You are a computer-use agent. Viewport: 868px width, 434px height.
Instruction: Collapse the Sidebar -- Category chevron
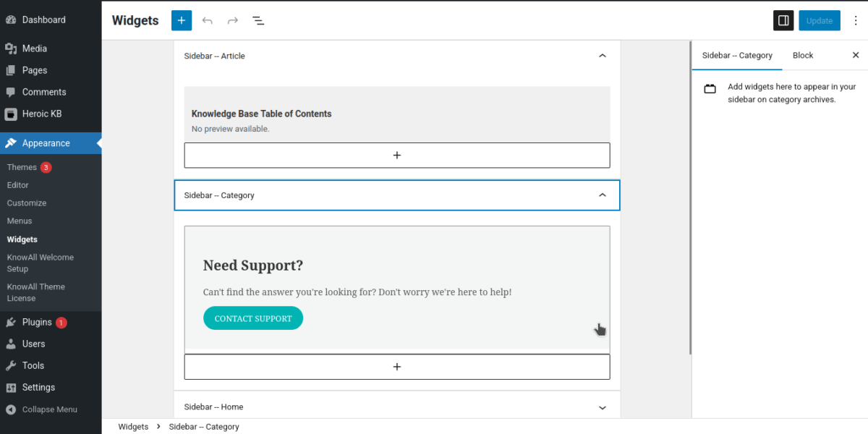pos(603,195)
